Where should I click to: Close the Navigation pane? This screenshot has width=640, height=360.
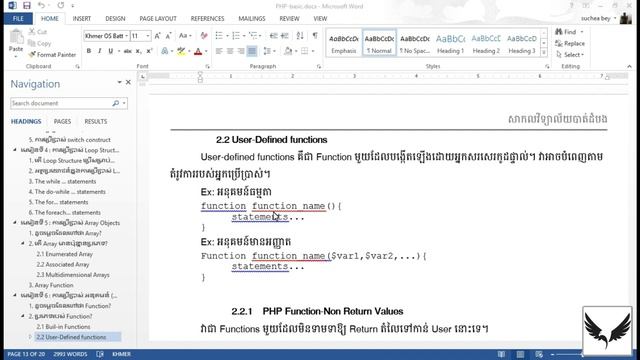128,82
